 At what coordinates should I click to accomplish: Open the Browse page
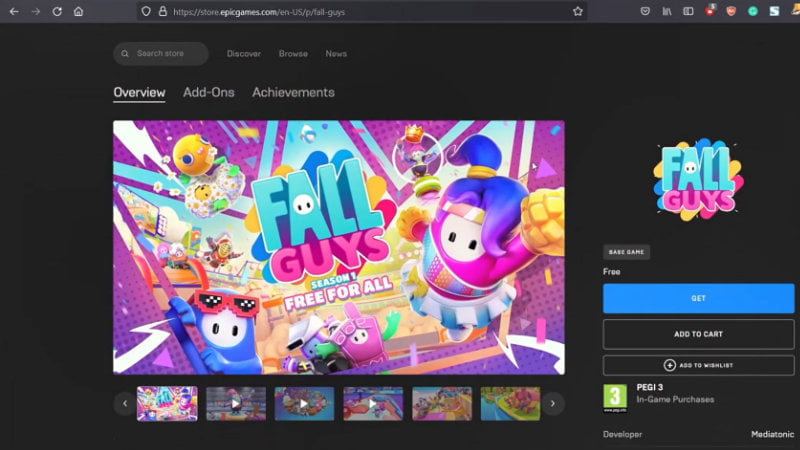click(x=293, y=54)
